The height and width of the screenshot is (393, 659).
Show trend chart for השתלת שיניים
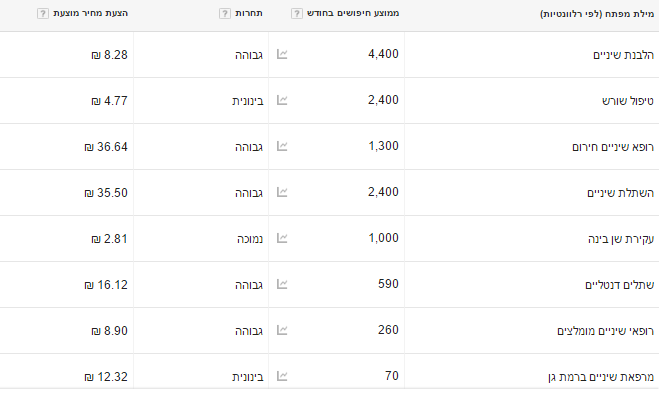point(282,192)
